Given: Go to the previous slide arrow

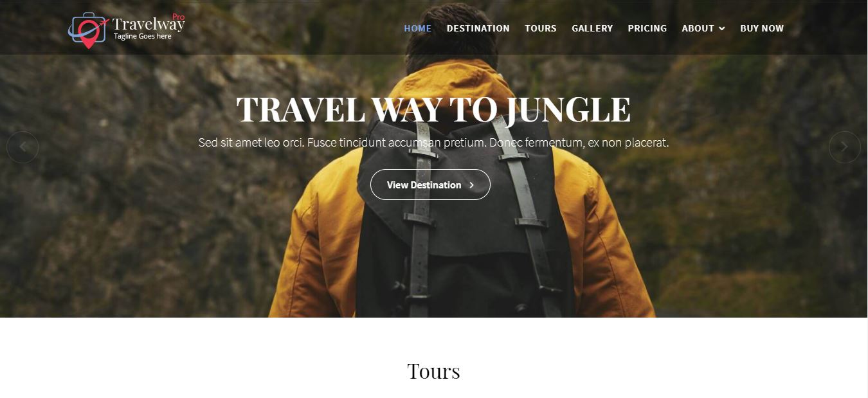Looking at the screenshot, I should tap(23, 147).
